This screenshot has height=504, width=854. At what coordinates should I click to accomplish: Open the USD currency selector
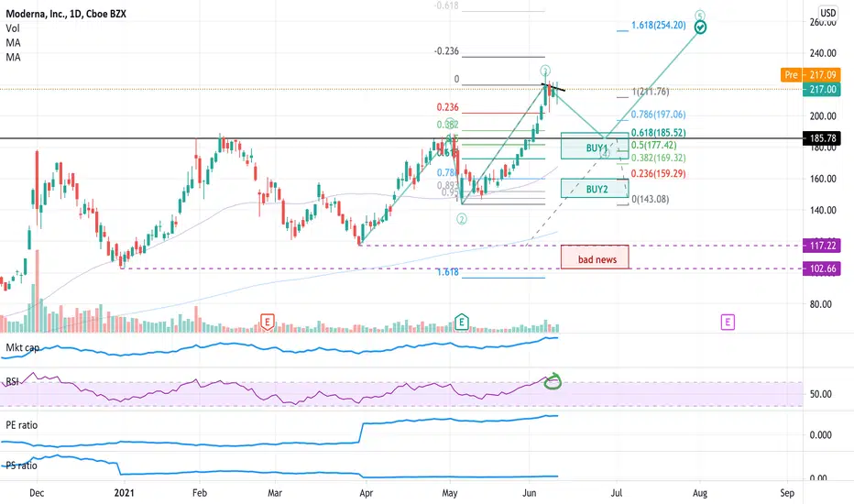[827, 13]
